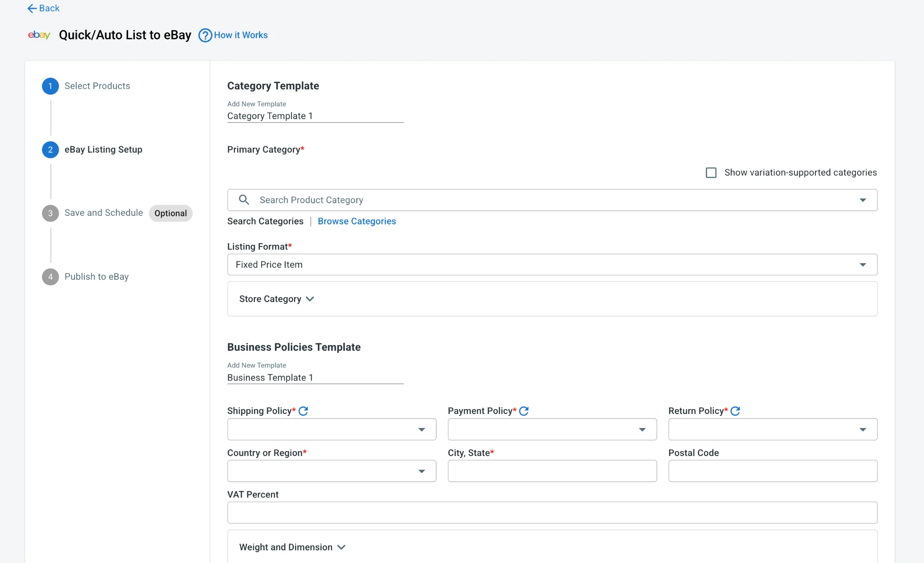Click the Category Template heading
Image resolution: width=924 pixels, height=563 pixels.
coord(273,86)
